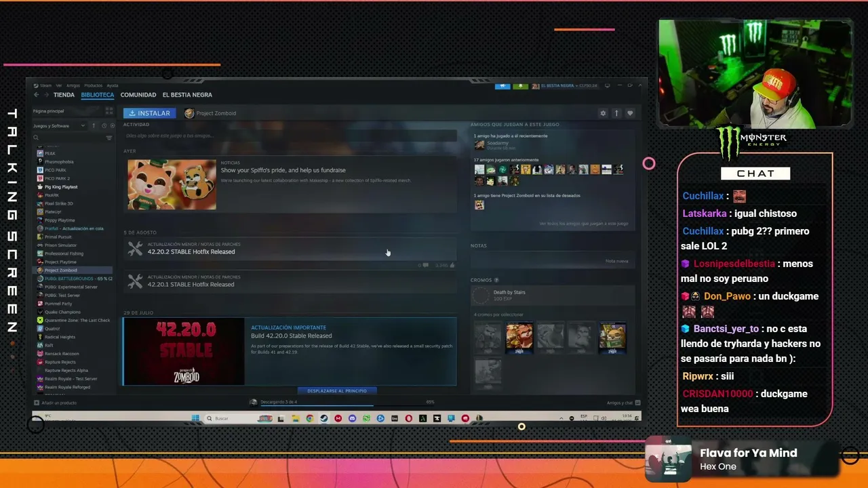Select Phasmophobia in the game list

tap(59, 162)
